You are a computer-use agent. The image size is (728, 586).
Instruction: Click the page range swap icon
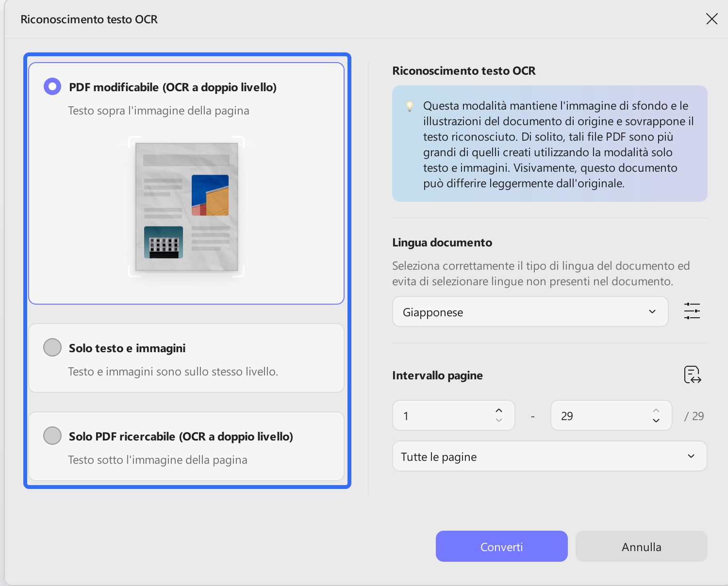click(693, 374)
